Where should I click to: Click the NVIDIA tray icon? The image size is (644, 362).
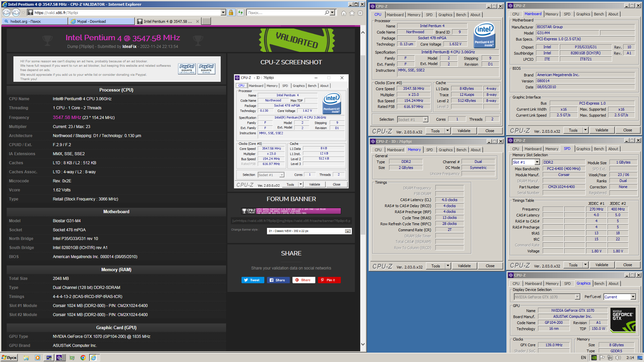(x=594, y=358)
